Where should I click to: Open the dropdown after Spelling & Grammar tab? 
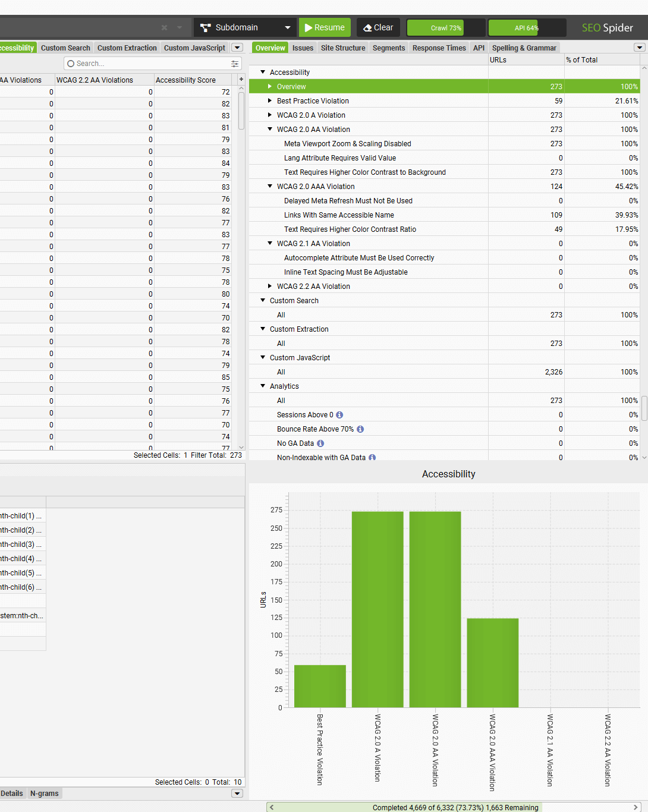coord(639,48)
